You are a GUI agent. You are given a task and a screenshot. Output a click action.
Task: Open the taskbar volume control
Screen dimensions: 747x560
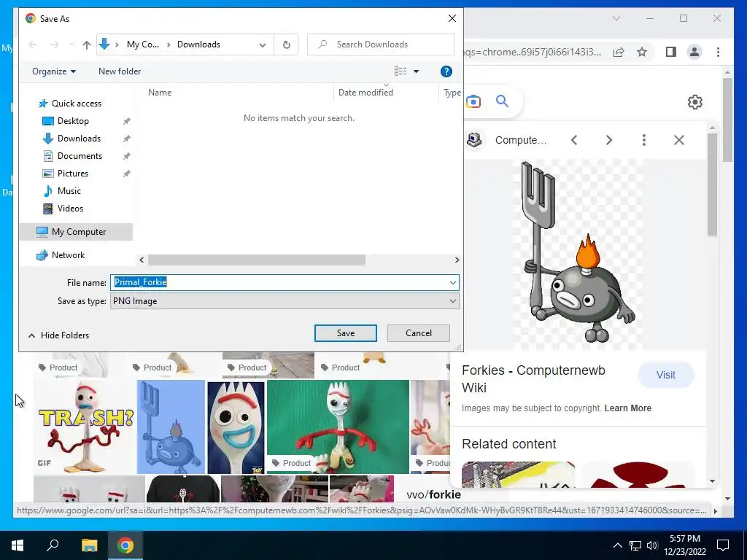pyautogui.click(x=652, y=545)
